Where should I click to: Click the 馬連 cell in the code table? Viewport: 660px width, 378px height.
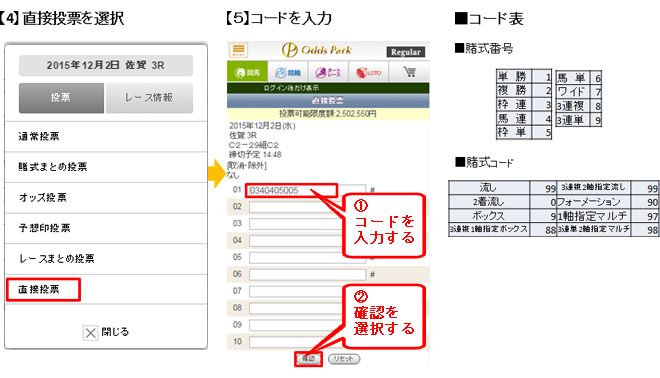(514, 118)
